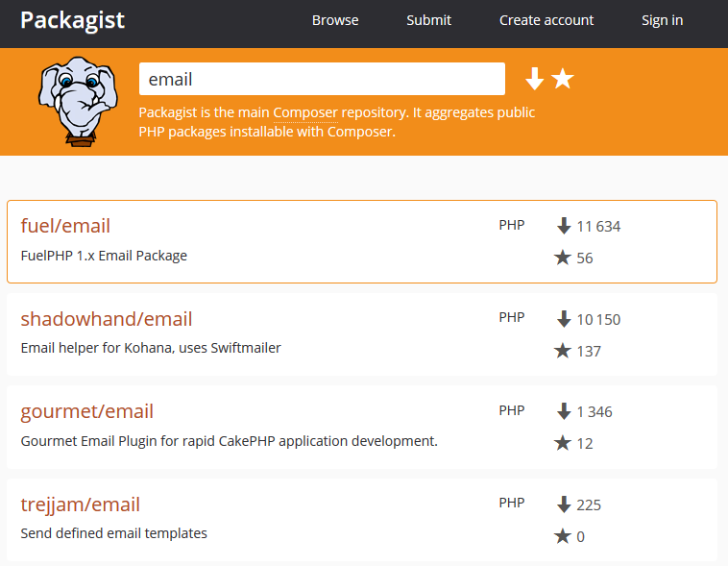The image size is (728, 566).
Task: Focus the search field containing 'email'
Action: click(x=322, y=79)
